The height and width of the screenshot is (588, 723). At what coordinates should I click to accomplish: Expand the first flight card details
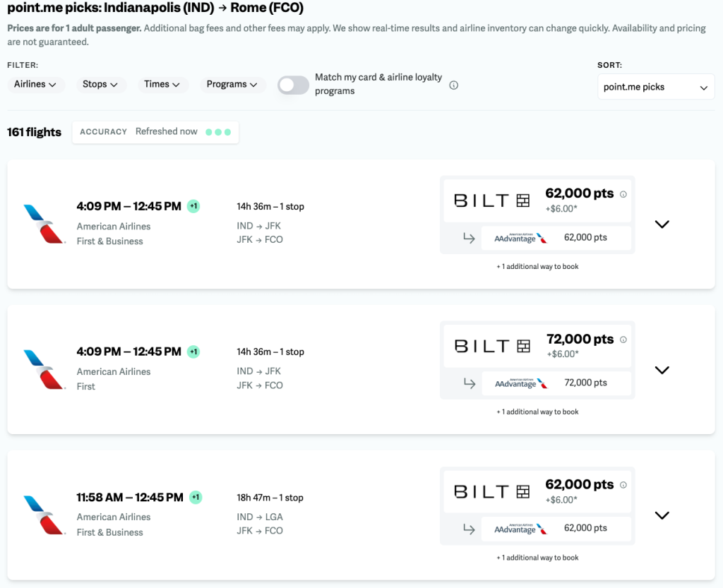point(662,224)
